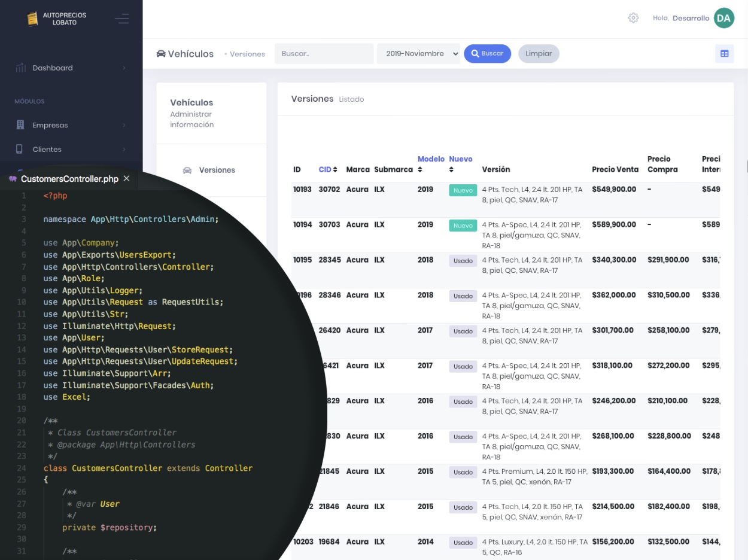Open the DA user avatar
The height and width of the screenshot is (560, 748).
click(x=723, y=18)
